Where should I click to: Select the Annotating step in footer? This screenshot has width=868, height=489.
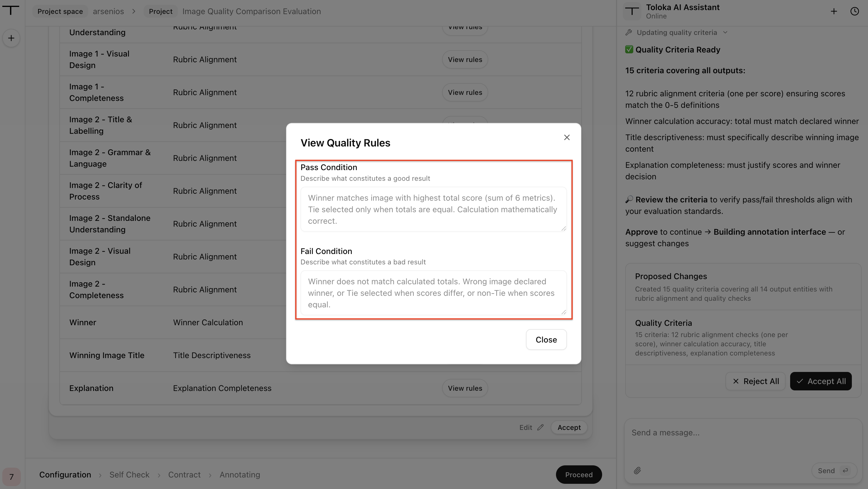point(240,475)
